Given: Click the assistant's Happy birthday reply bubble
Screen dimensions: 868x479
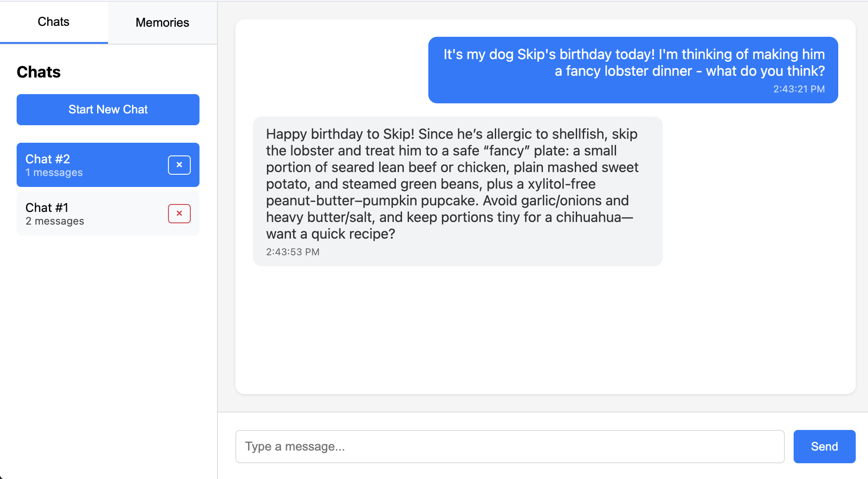Looking at the screenshot, I should [457, 184].
